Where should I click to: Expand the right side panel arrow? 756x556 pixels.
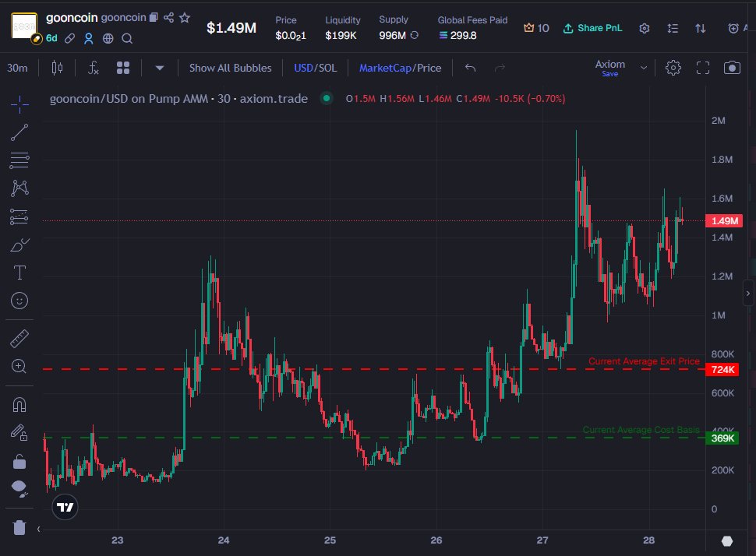(x=747, y=293)
